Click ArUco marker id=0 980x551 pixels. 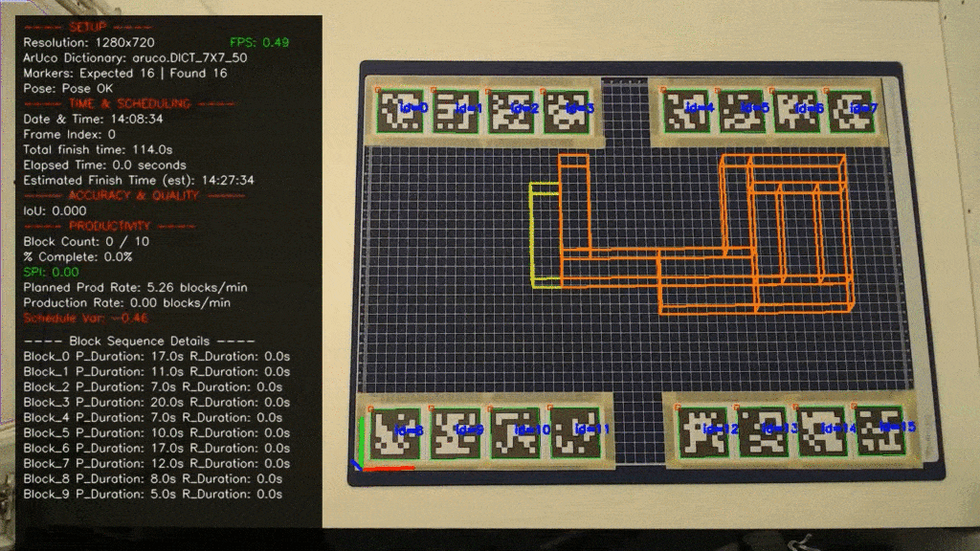click(401, 111)
